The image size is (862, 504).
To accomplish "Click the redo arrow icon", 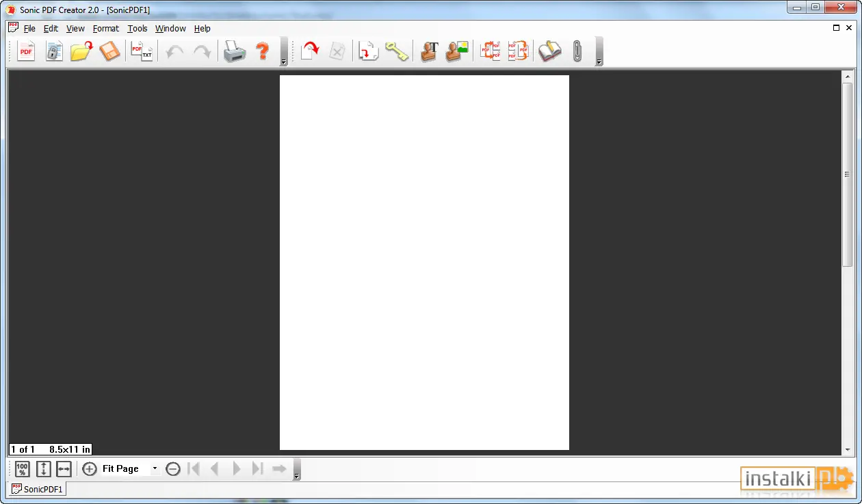I will click(202, 51).
